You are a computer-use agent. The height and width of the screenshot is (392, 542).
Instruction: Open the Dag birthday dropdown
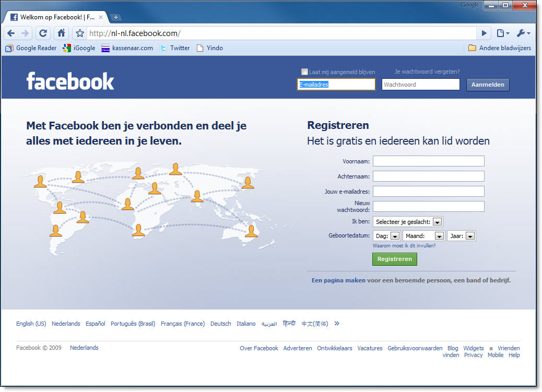387,236
